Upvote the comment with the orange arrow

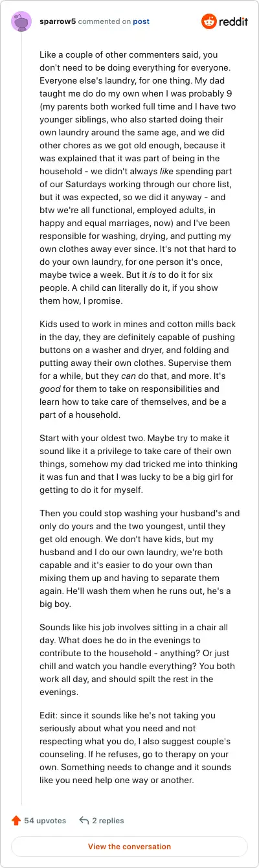coord(16,820)
